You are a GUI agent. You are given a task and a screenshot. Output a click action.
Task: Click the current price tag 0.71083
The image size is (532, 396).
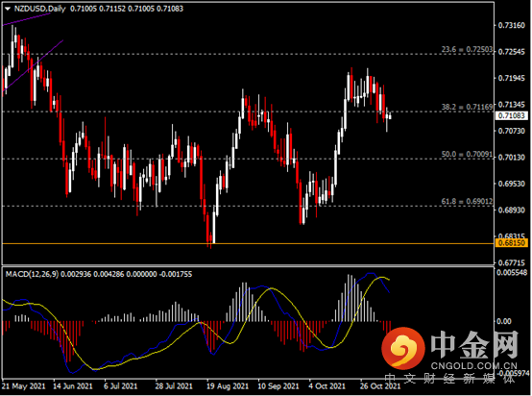pyautogui.click(x=512, y=115)
